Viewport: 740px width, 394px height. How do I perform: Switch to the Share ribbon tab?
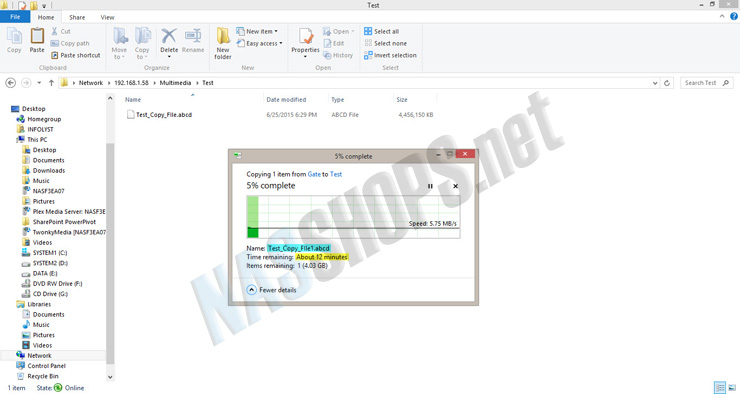click(x=77, y=17)
